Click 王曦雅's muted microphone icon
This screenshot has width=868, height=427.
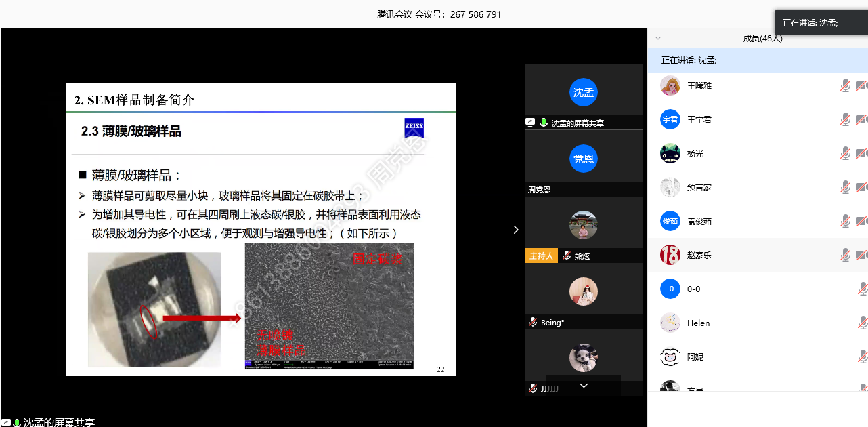coord(845,85)
